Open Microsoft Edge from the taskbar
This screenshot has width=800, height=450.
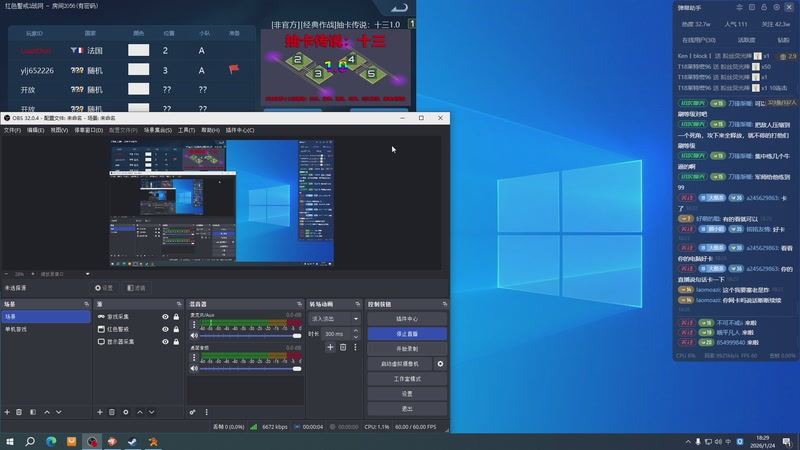51,441
